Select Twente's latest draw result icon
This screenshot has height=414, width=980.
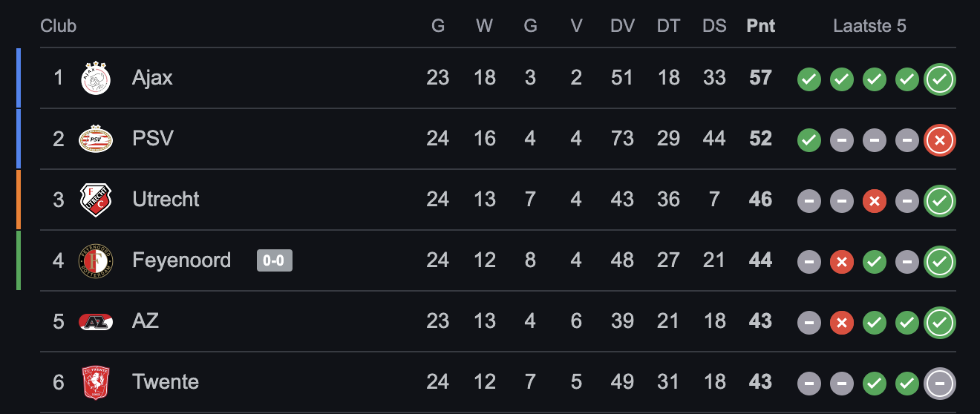point(940,384)
